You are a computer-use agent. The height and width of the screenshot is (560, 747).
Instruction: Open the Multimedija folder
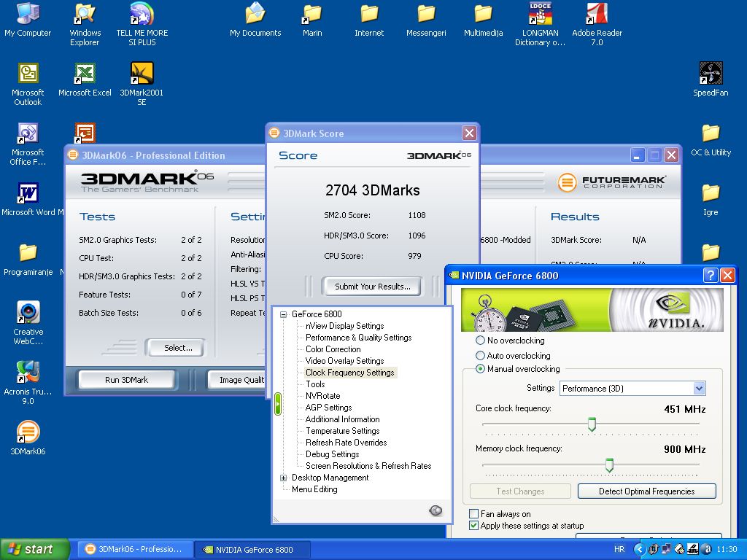(484, 20)
